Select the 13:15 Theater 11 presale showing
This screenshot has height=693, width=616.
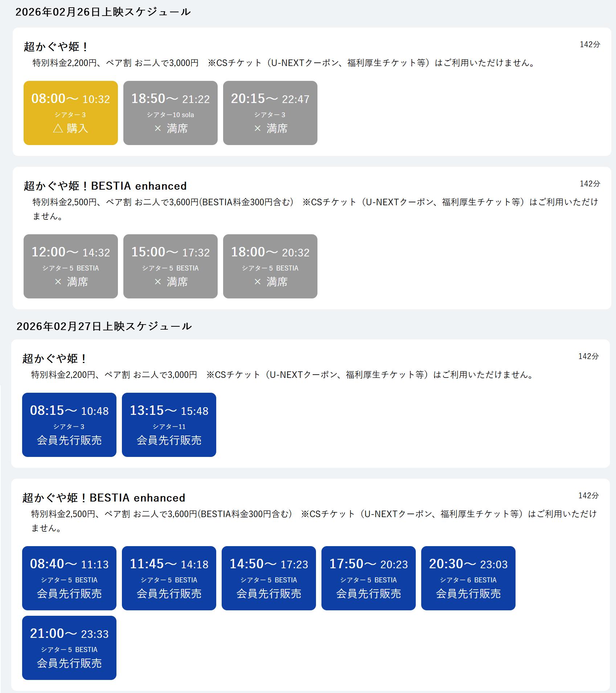tap(169, 425)
